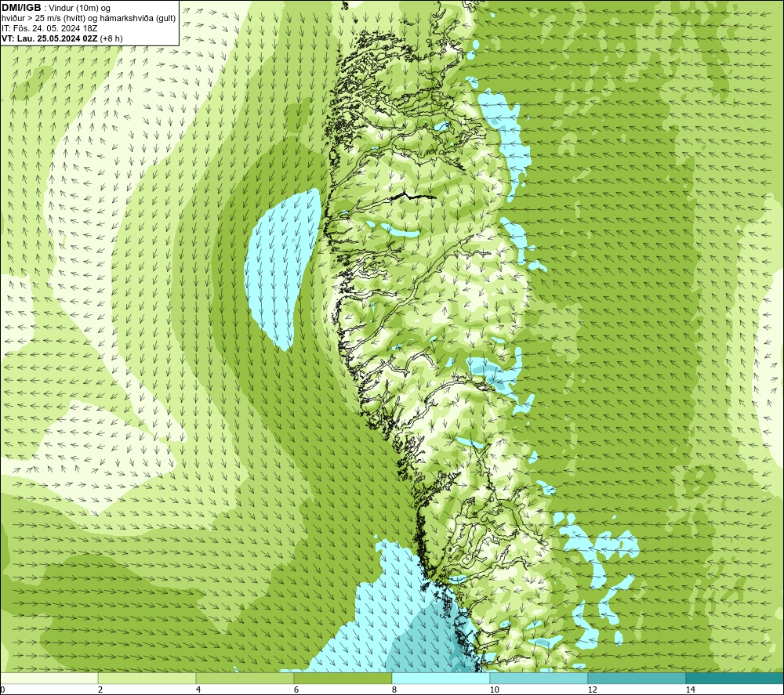Click the 10–12 m/s cyan swatch

[539, 678]
